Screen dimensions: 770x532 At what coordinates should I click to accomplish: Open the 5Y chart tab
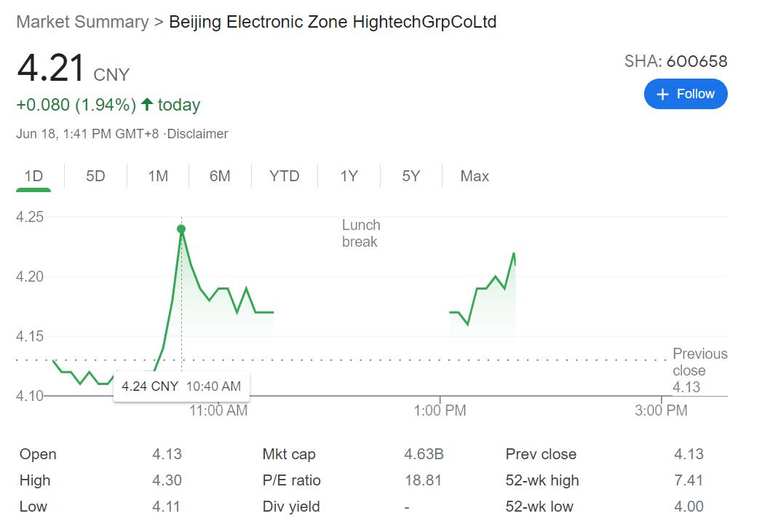(411, 176)
